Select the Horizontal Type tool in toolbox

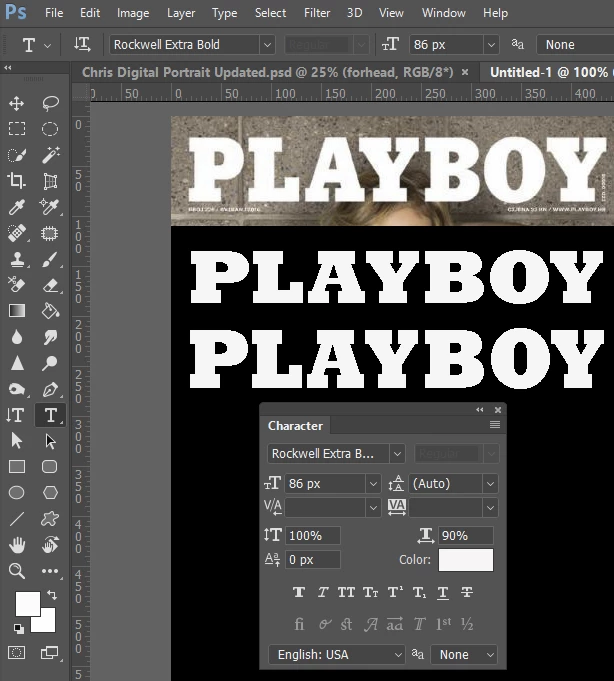tap(50, 415)
